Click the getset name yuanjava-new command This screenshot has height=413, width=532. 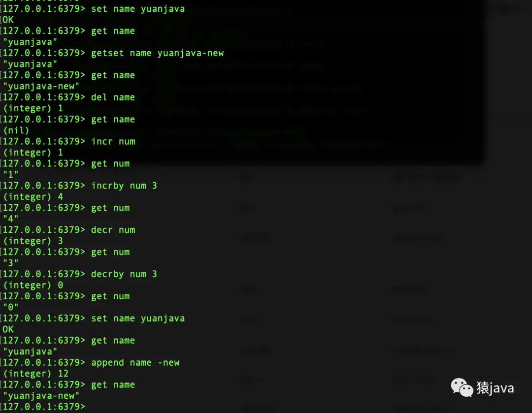click(158, 53)
